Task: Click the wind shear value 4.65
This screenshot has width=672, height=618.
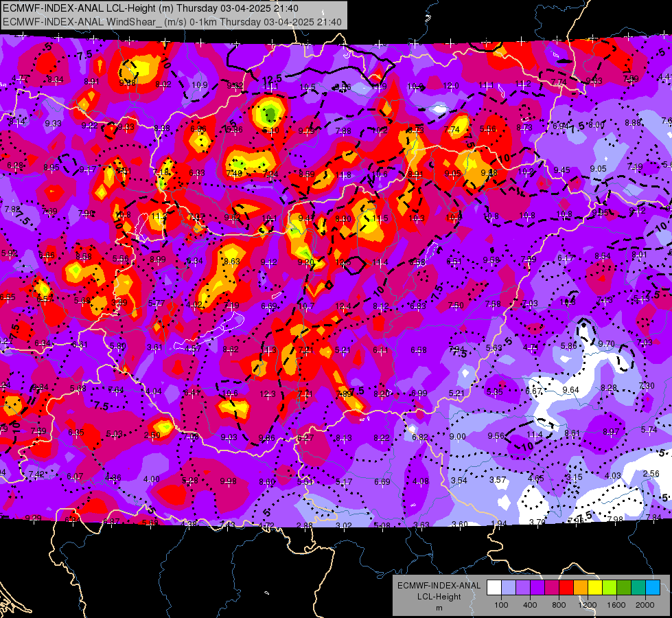Action: click(535, 478)
